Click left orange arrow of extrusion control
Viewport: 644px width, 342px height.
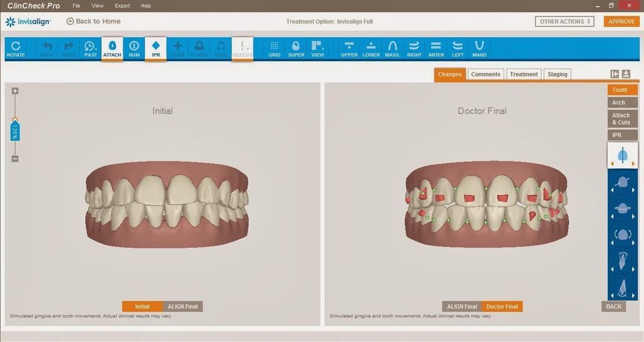[612, 164]
